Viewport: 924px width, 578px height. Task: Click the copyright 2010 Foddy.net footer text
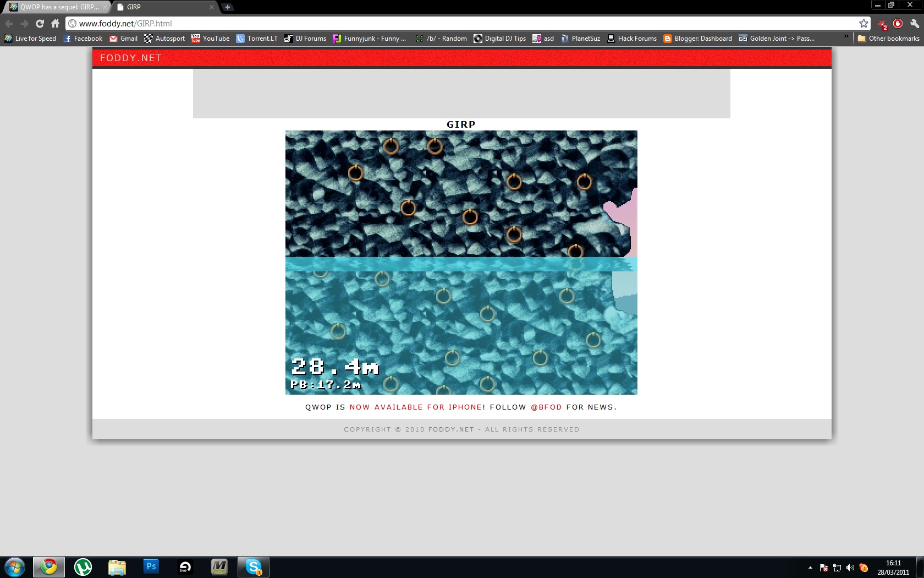462,429
